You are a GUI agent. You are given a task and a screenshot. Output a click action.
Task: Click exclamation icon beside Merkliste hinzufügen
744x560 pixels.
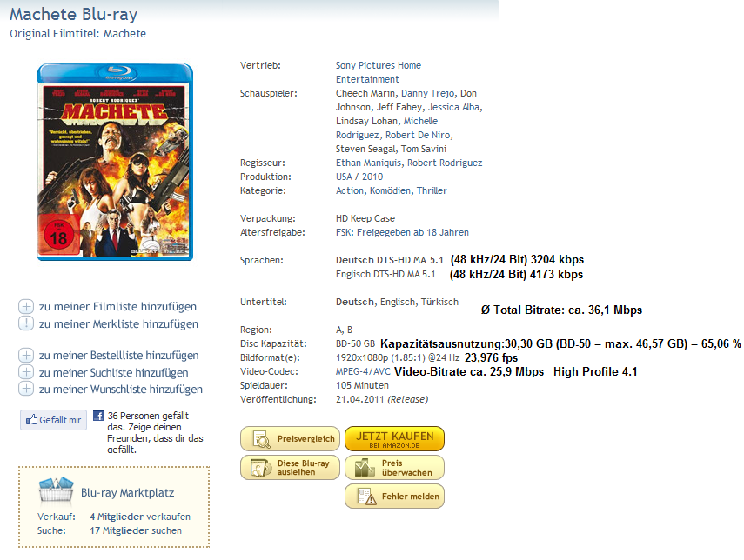[26, 323]
